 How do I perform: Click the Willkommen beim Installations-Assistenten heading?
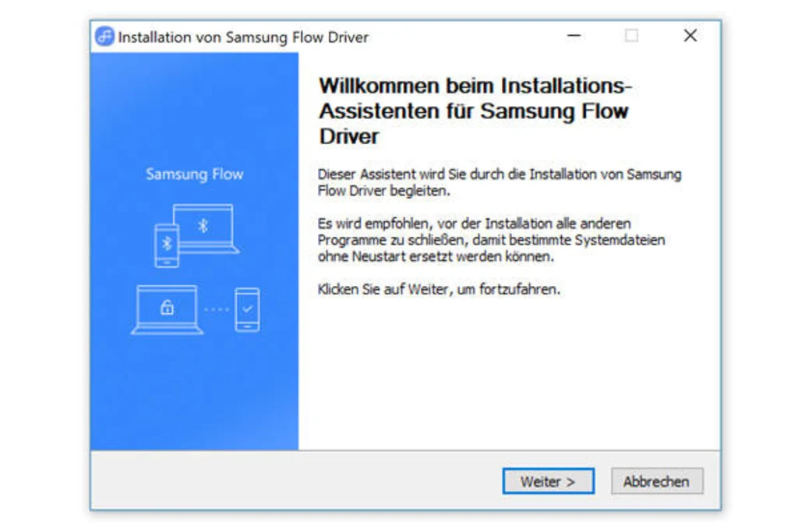pos(475,111)
